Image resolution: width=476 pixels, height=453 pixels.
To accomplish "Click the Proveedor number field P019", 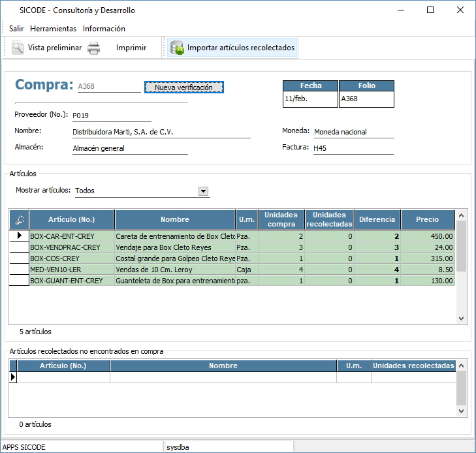I will pyautogui.click(x=111, y=116).
